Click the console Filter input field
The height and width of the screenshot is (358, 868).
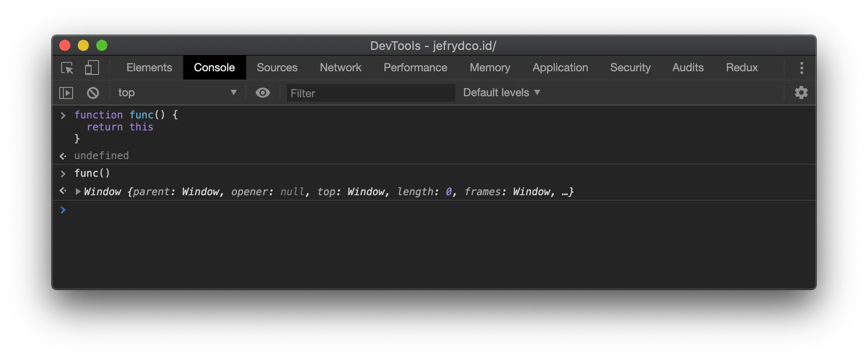(370, 93)
